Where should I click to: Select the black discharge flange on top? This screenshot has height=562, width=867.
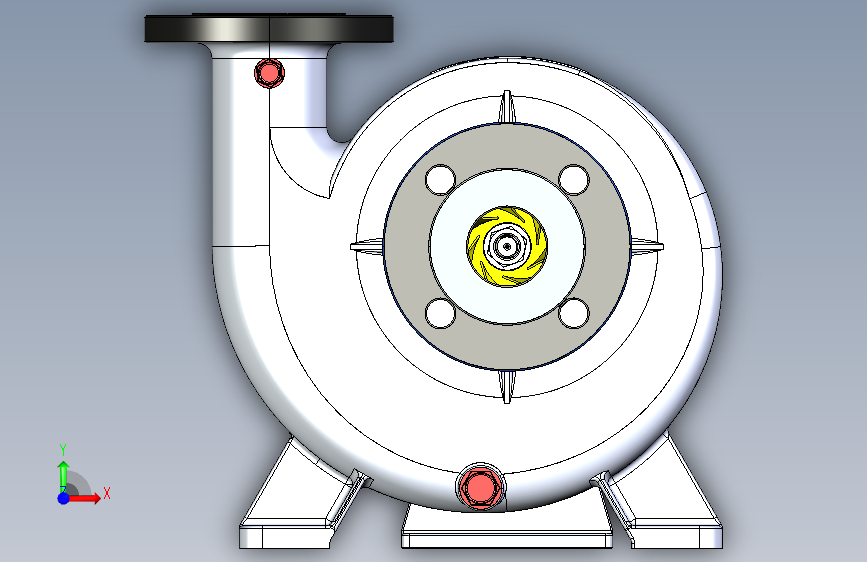point(269,29)
